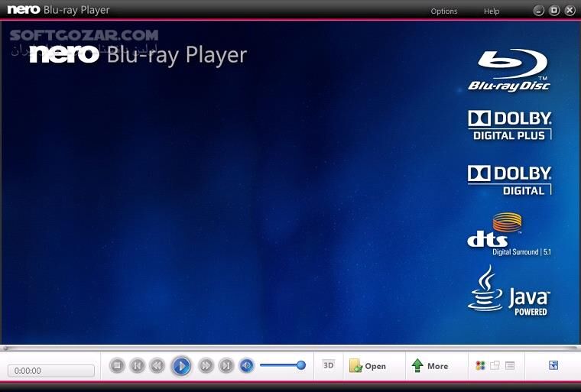Expand the More options button
Screen dimensions: 581x392
tap(430, 366)
